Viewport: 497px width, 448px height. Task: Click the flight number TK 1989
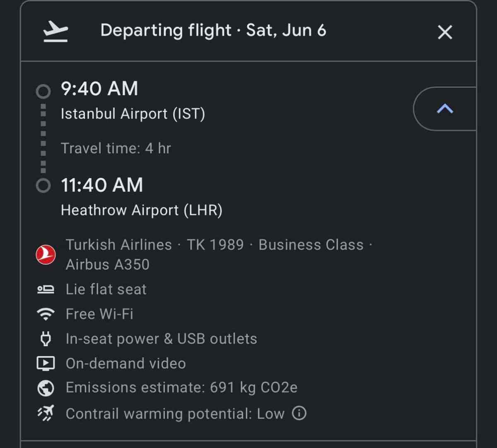(215, 245)
